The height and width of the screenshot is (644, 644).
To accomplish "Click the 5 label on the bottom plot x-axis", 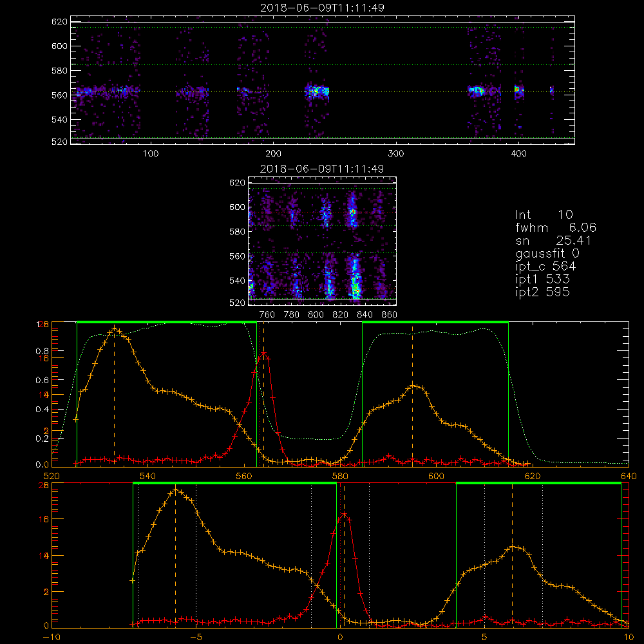I will click(485, 638).
